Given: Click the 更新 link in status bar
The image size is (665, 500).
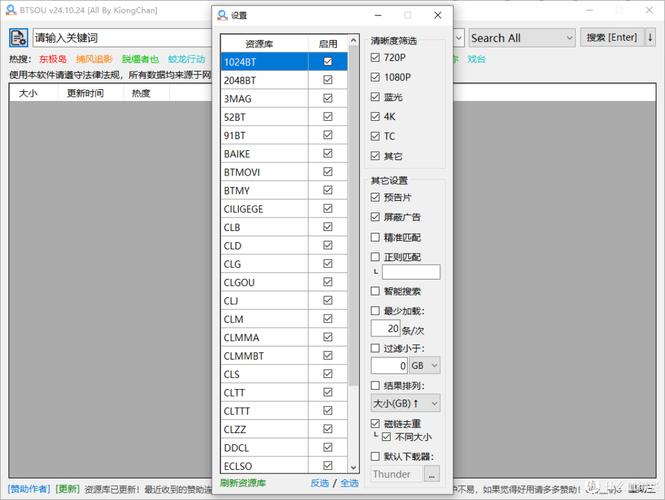Looking at the screenshot, I should tap(67, 489).
